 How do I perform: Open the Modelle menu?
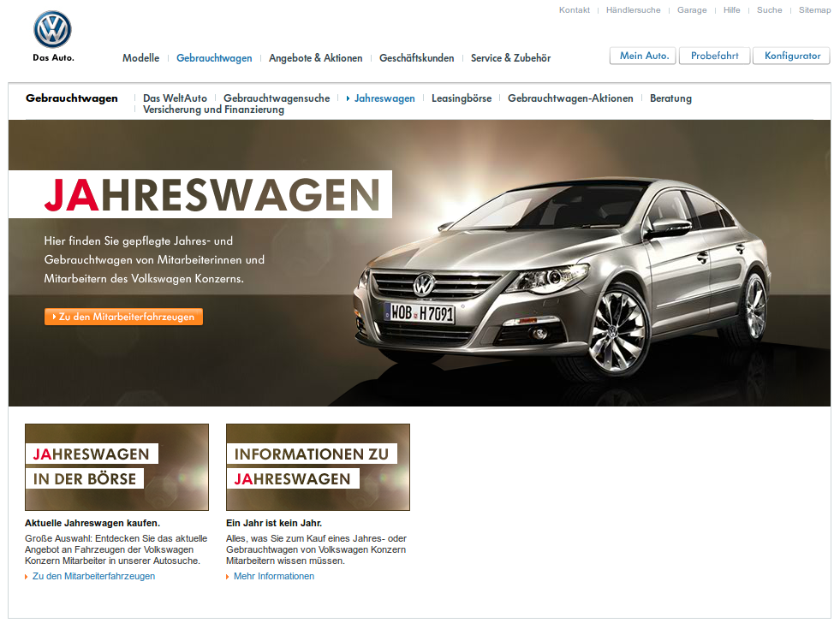tap(141, 58)
